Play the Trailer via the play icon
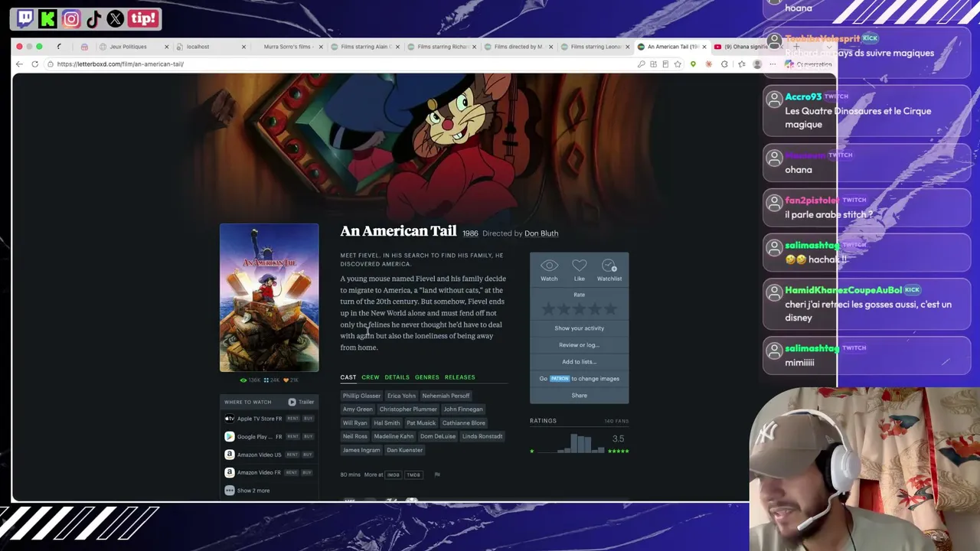Viewport: 980px width, 551px height. (x=292, y=402)
